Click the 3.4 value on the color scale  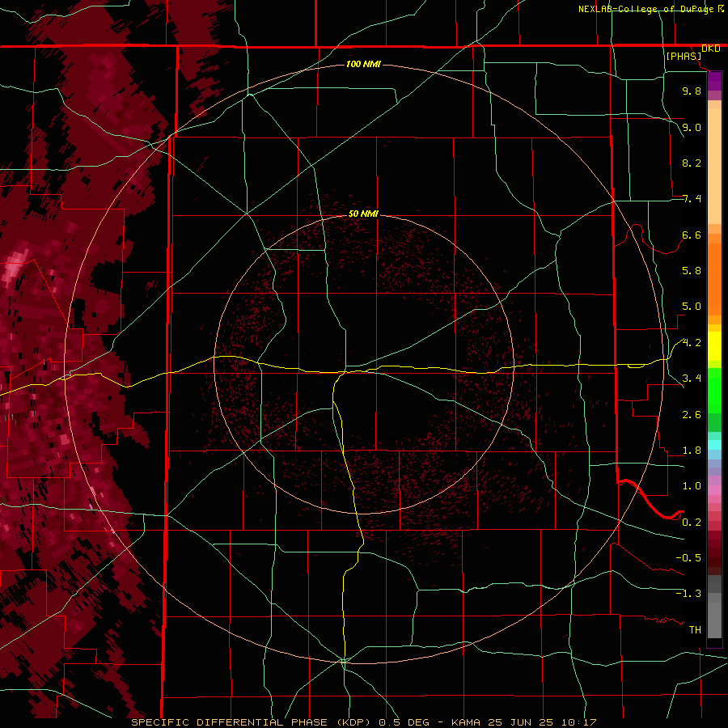tap(692, 379)
